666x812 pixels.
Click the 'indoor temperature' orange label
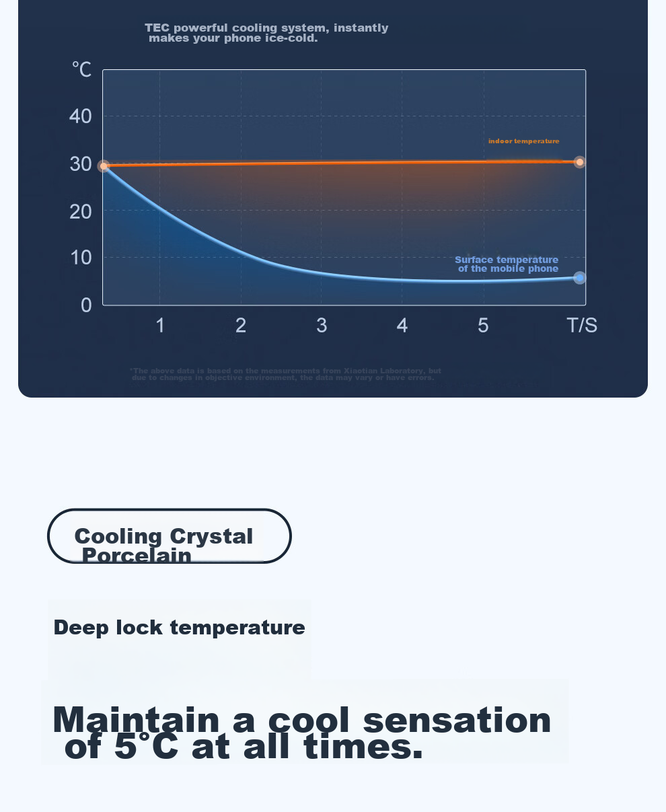pyautogui.click(x=524, y=141)
